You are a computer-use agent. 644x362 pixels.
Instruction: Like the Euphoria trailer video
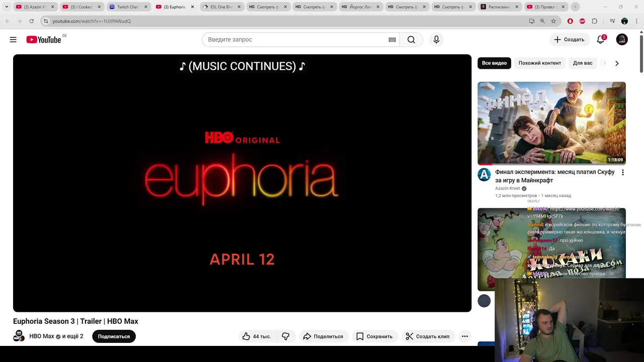point(257,336)
